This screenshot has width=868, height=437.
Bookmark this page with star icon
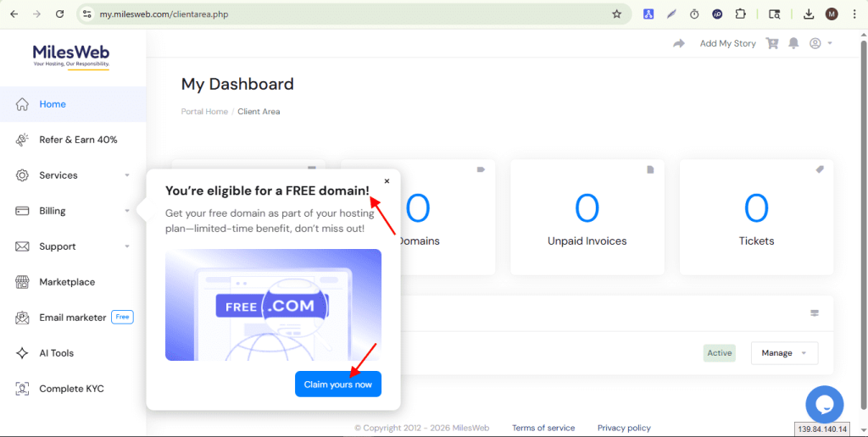pos(616,14)
